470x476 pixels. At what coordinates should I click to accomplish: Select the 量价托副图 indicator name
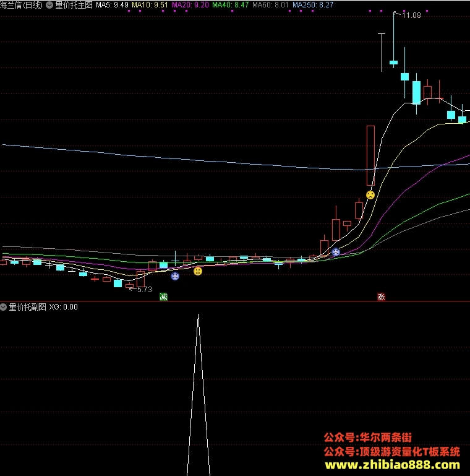27,307
